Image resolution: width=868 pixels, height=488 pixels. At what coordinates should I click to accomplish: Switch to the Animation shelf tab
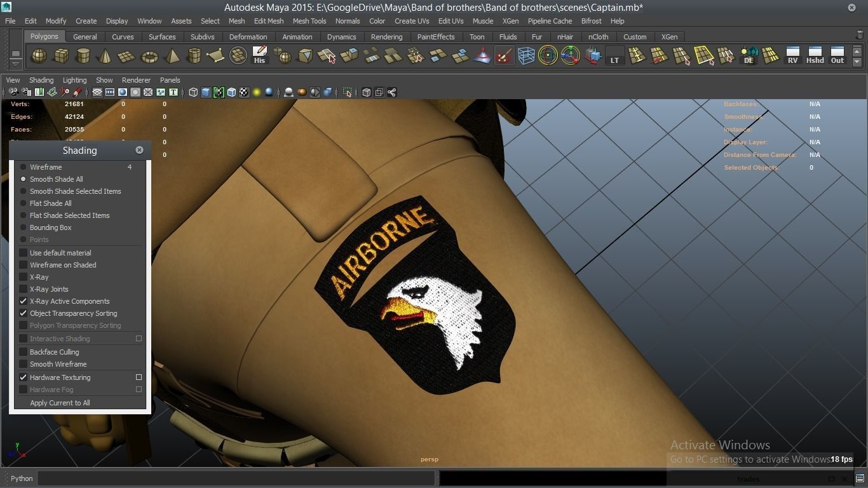click(297, 37)
